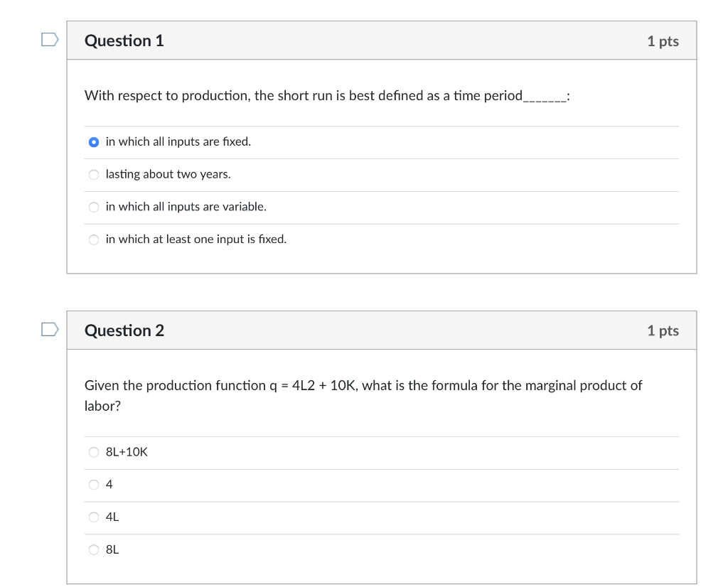Flag Question 1 with the bookmark icon
This screenshot has width=728, height=587.
pos(50,40)
